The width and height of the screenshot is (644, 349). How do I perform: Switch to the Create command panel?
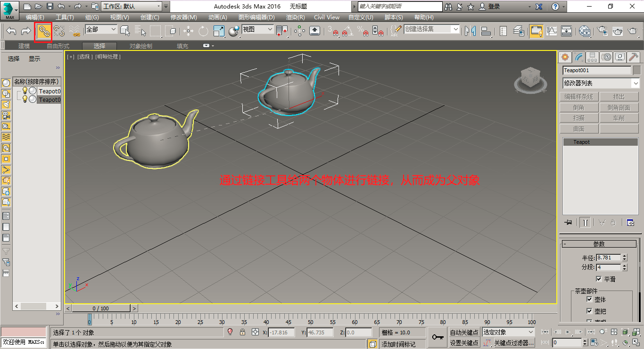tap(564, 57)
